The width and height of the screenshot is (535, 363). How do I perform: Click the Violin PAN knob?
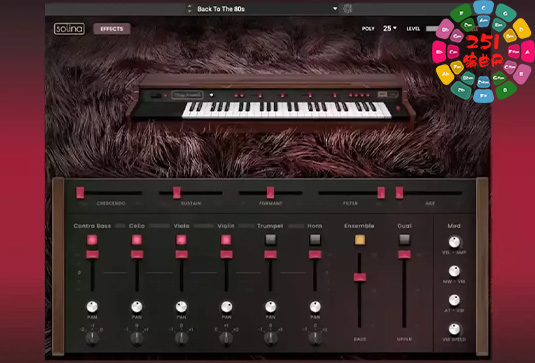pyautogui.click(x=226, y=307)
